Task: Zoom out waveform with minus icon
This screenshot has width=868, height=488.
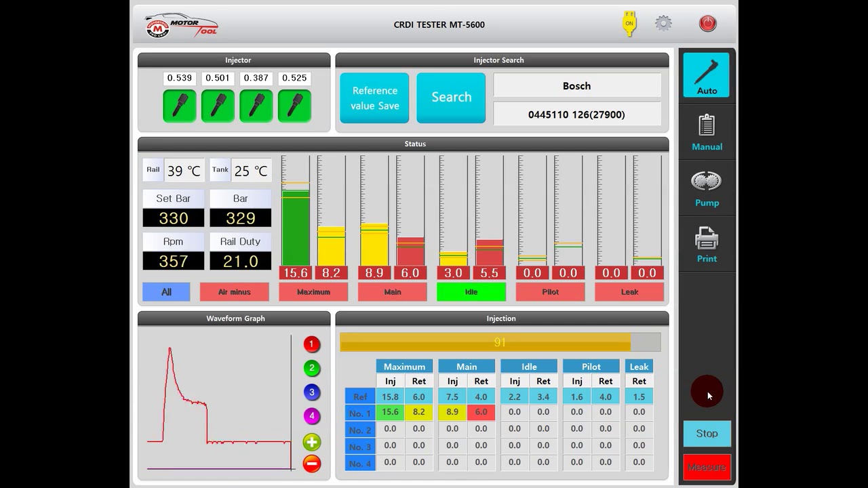Action: [x=311, y=464]
